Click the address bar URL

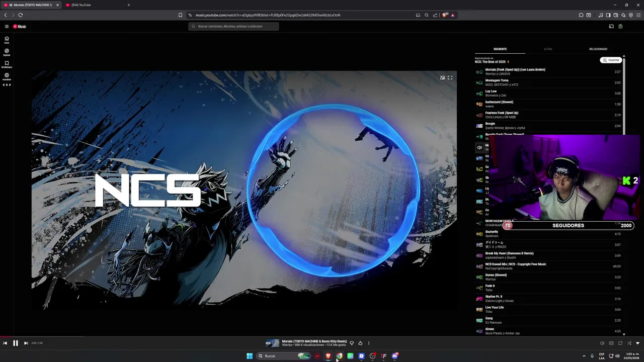(x=268, y=15)
